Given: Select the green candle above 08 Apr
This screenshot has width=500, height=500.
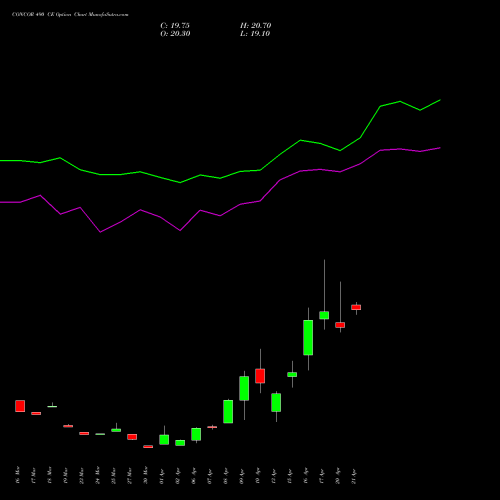Looking at the screenshot, I should (228, 412).
